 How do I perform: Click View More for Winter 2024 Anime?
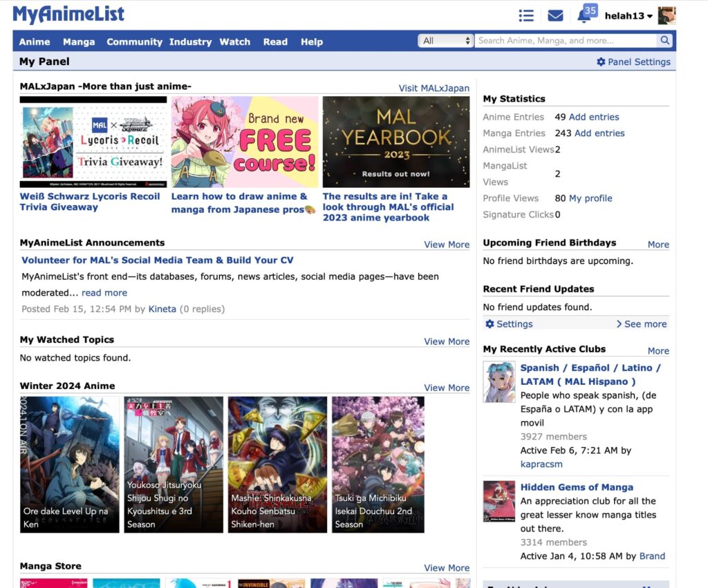coord(447,388)
